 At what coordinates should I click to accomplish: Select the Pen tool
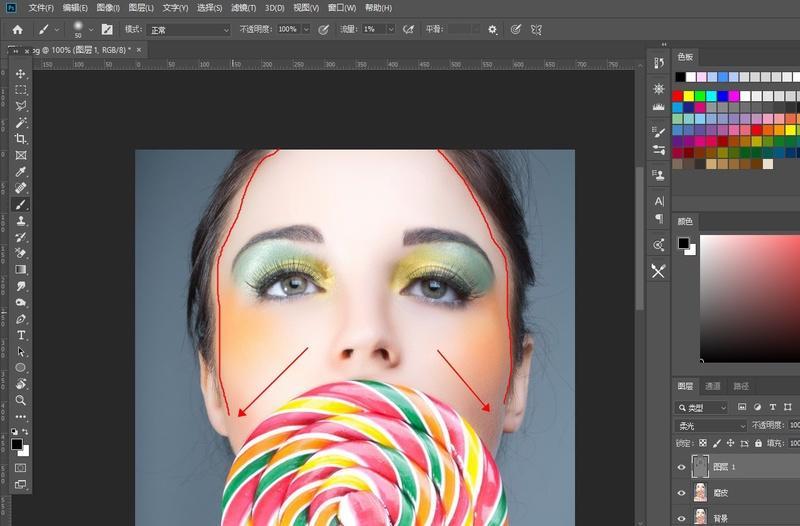click(x=20, y=319)
